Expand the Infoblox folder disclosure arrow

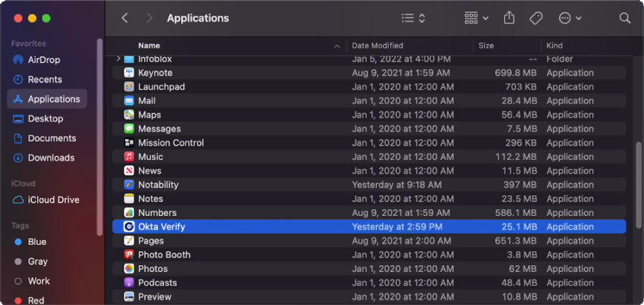(x=118, y=59)
